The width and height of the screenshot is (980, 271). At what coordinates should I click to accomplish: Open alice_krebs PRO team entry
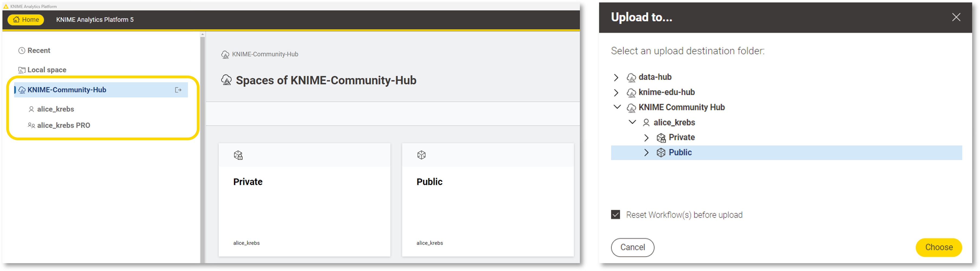coord(64,126)
